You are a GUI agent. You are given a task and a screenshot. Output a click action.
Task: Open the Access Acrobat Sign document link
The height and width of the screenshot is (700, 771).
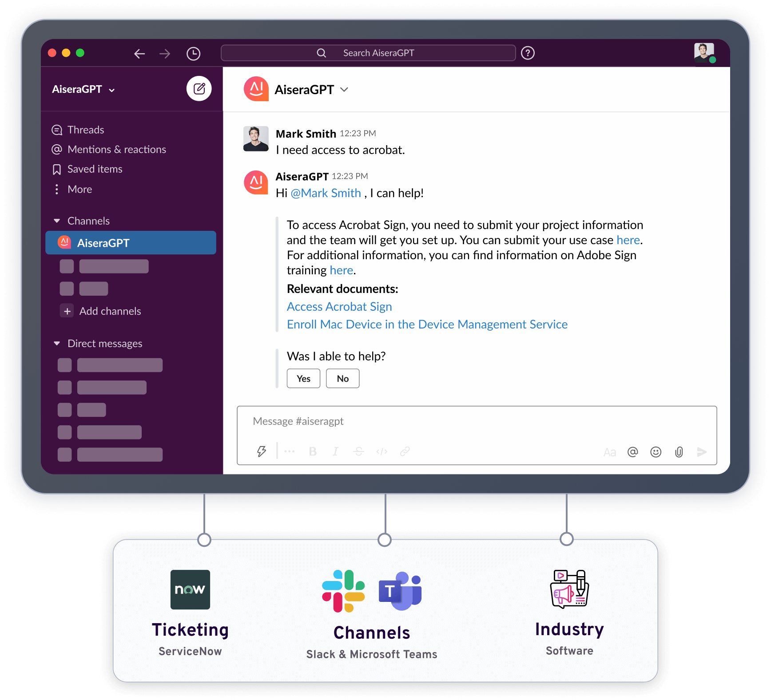[339, 307]
